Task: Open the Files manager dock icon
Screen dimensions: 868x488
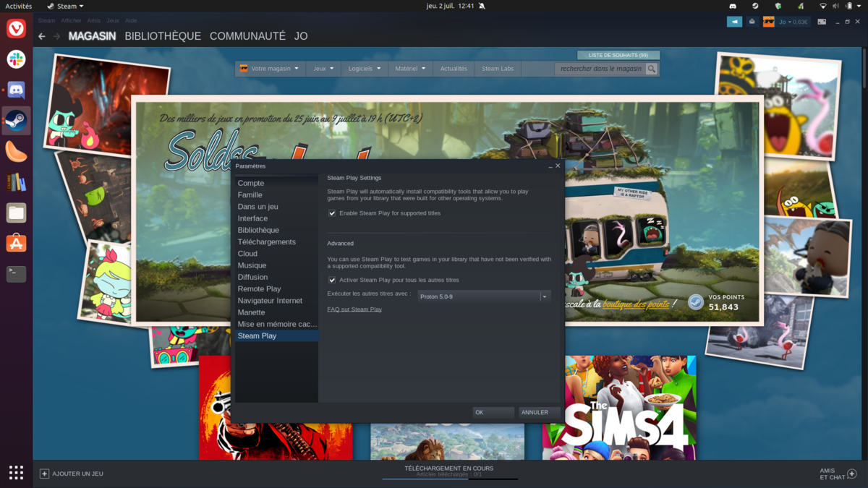Action: tap(16, 213)
